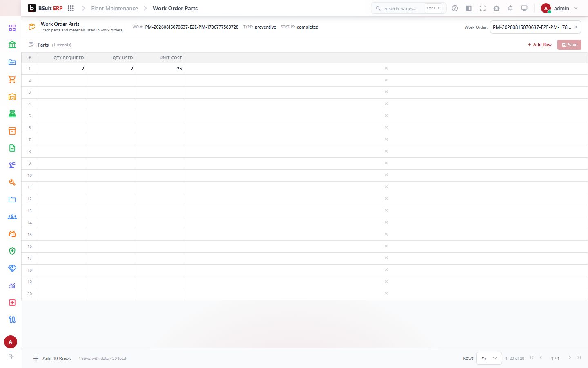Open the cash register module icon
The width and height of the screenshot is (588, 368).
12,114
